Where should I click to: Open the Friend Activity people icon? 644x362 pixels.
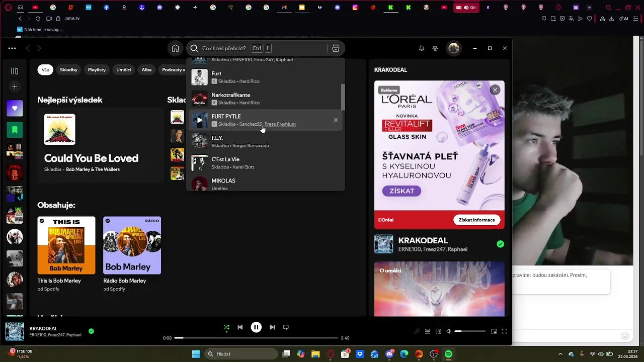click(x=435, y=48)
